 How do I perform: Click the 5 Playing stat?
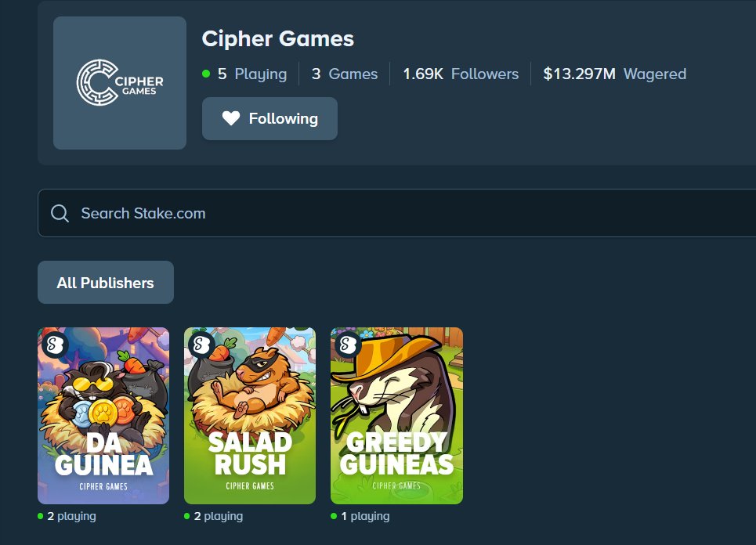pos(251,74)
